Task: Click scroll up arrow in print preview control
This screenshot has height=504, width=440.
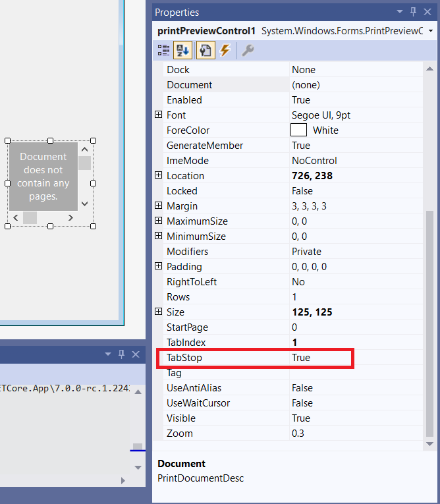Action: point(84,150)
